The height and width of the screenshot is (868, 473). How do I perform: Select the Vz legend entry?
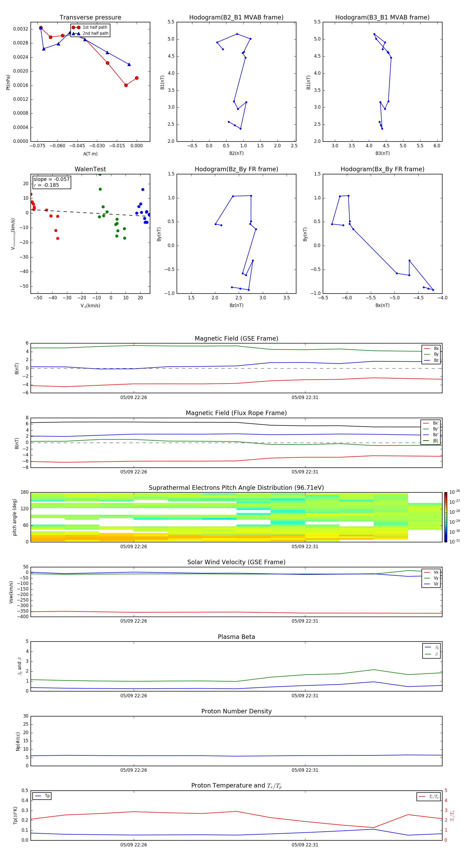pos(431,584)
